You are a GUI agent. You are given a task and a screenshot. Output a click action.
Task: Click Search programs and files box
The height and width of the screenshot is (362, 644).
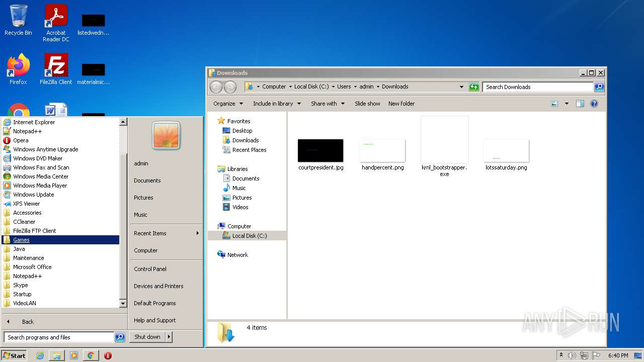pos(59,337)
